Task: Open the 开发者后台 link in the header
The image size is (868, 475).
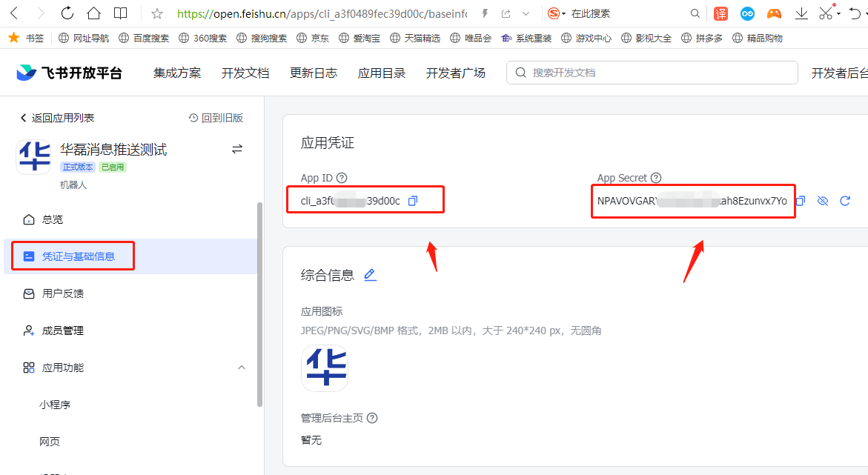Action: tap(840, 73)
